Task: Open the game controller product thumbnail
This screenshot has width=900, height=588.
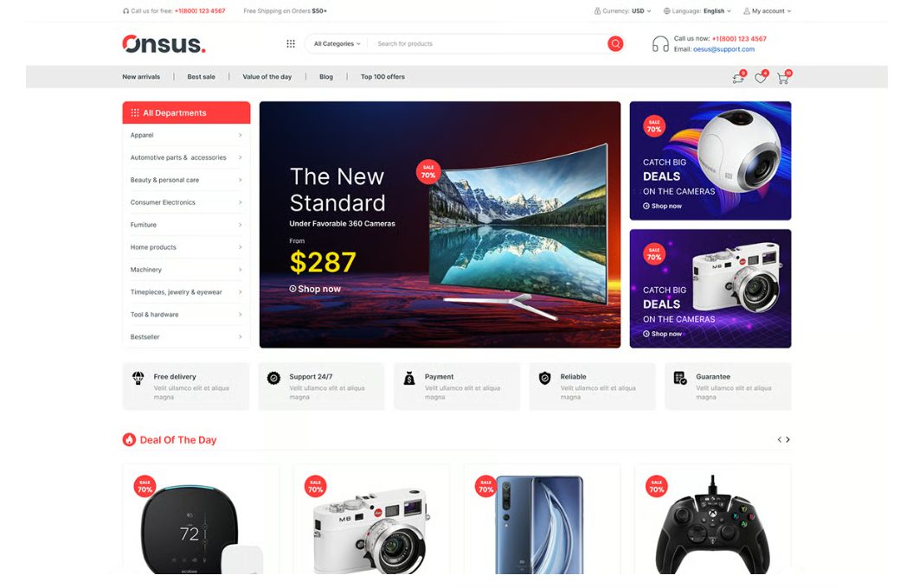Action: (712, 522)
